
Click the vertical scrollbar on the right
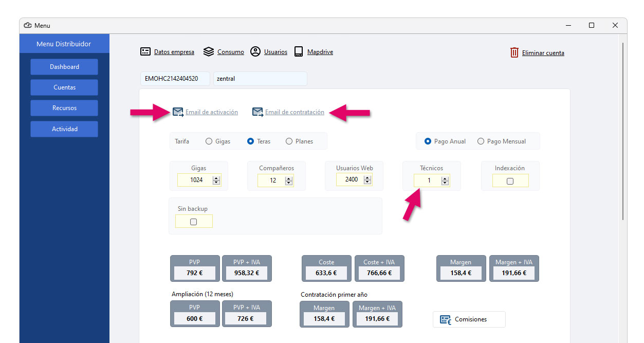(623, 131)
